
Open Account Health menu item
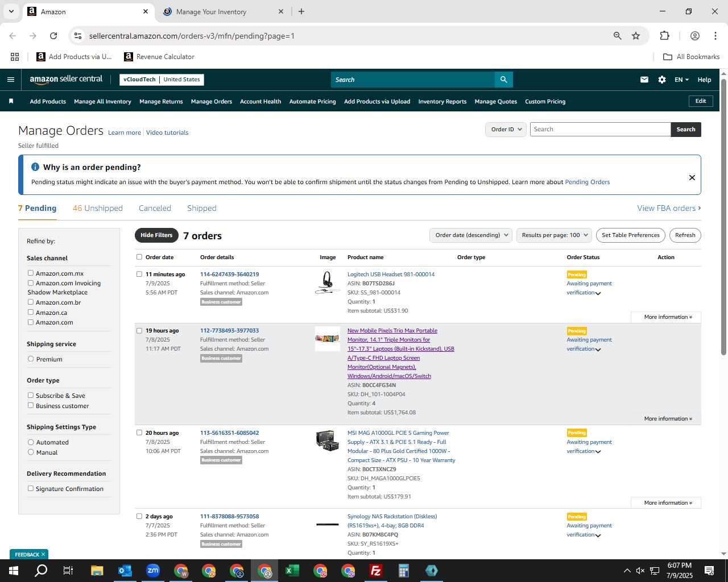coord(260,102)
